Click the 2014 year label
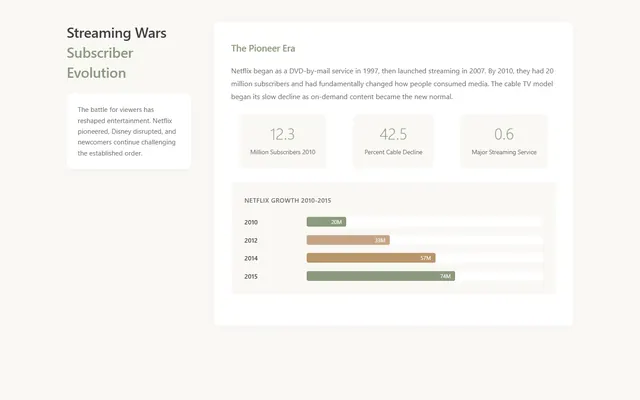Viewport: 640px width, 400px height. coord(251,258)
